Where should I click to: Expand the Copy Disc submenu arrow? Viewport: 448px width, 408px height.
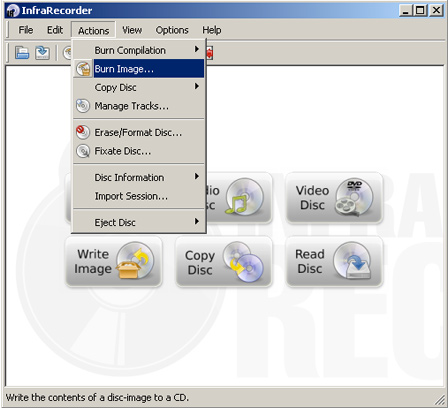tap(197, 87)
